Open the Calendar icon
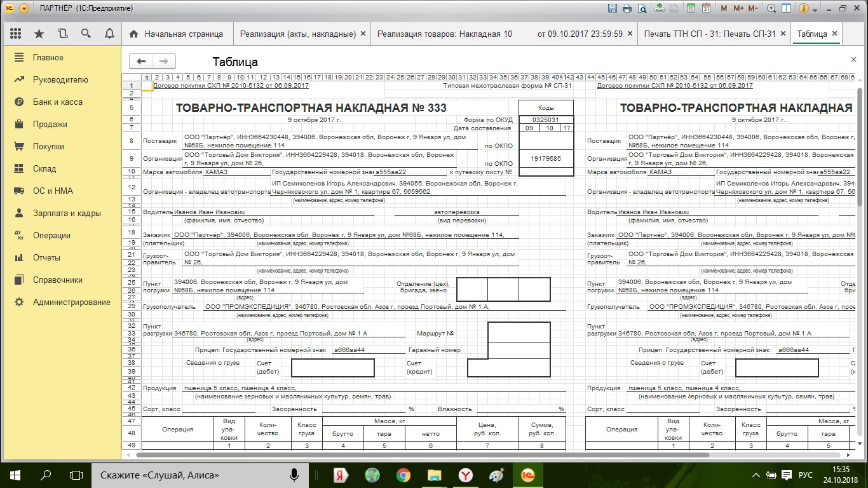This screenshot has height=488, width=868. coord(706,9)
